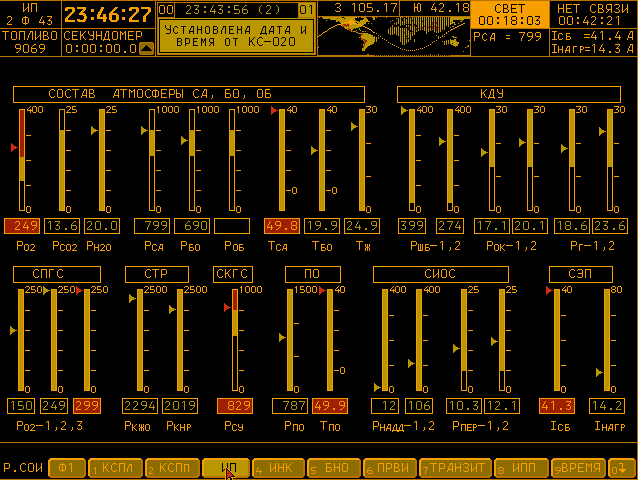
Task: Click the ПО section header
Action: click(313, 274)
